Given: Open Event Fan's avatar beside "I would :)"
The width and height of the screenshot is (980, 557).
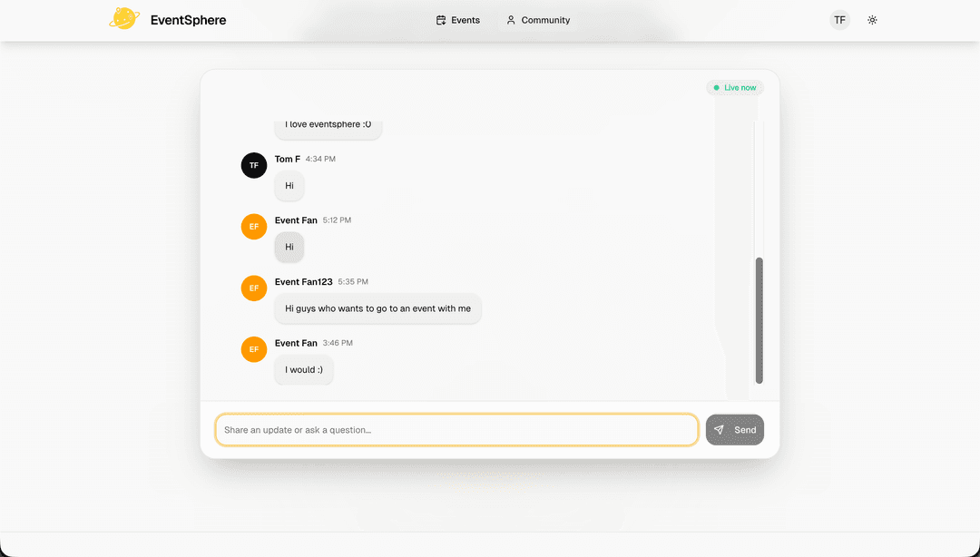Looking at the screenshot, I should click(x=253, y=349).
